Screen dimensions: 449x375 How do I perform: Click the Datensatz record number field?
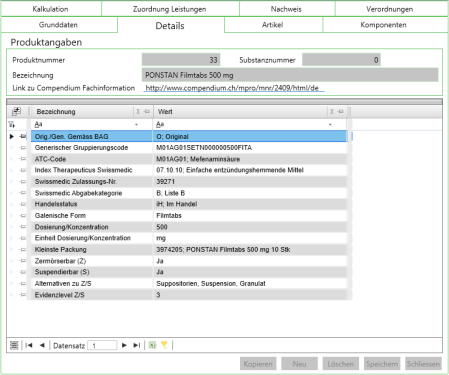click(x=102, y=345)
